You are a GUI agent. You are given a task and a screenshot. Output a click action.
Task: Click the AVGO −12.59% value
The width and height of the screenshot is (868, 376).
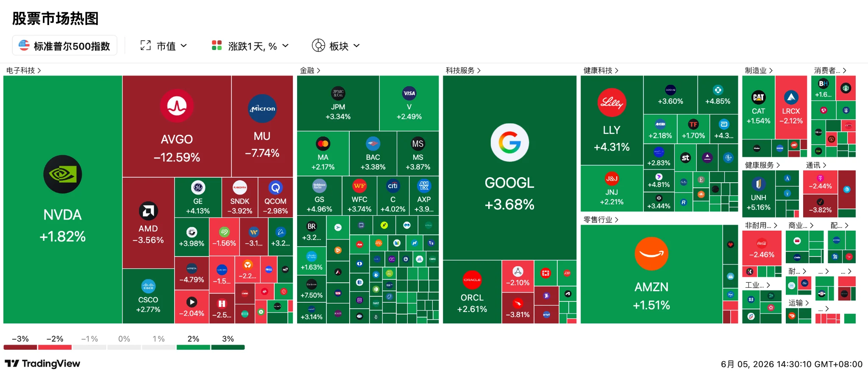177,157
